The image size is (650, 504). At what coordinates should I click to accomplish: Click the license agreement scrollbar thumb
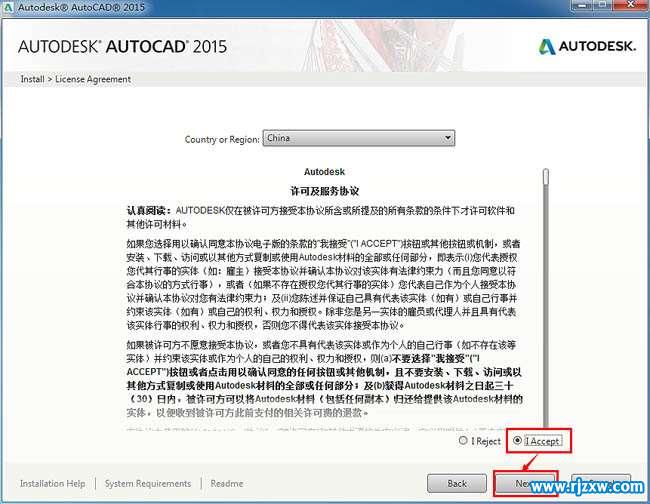pyautogui.click(x=546, y=177)
